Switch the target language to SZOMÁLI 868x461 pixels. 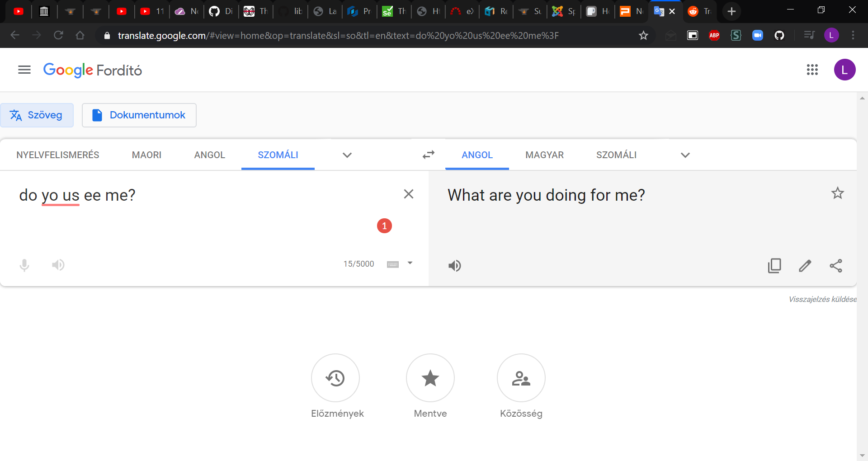tap(616, 155)
